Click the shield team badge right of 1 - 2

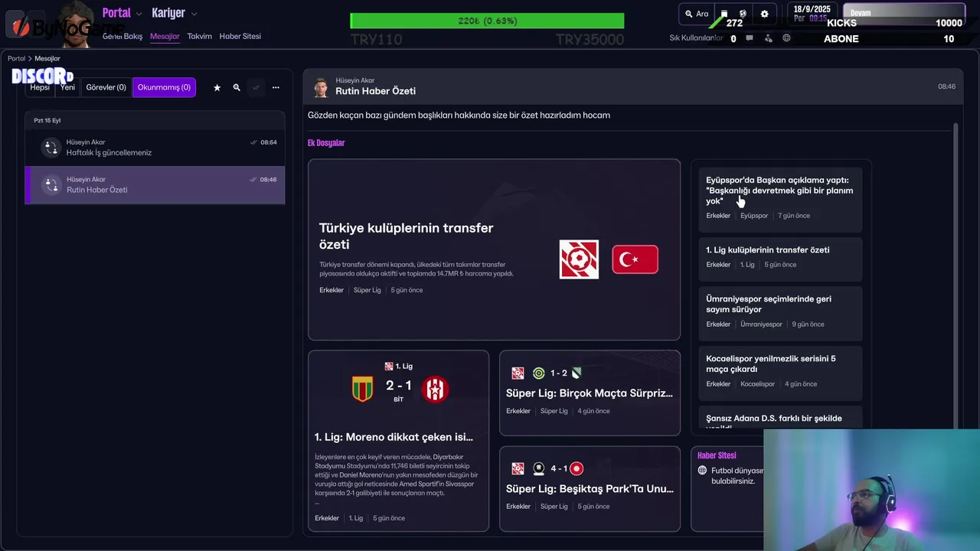pyautogui.click(x=577, y=373)
